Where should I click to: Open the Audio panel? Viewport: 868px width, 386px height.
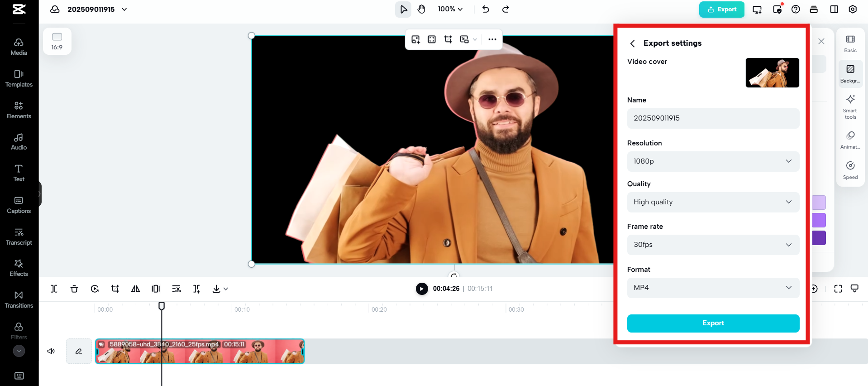tap(19, 142)
